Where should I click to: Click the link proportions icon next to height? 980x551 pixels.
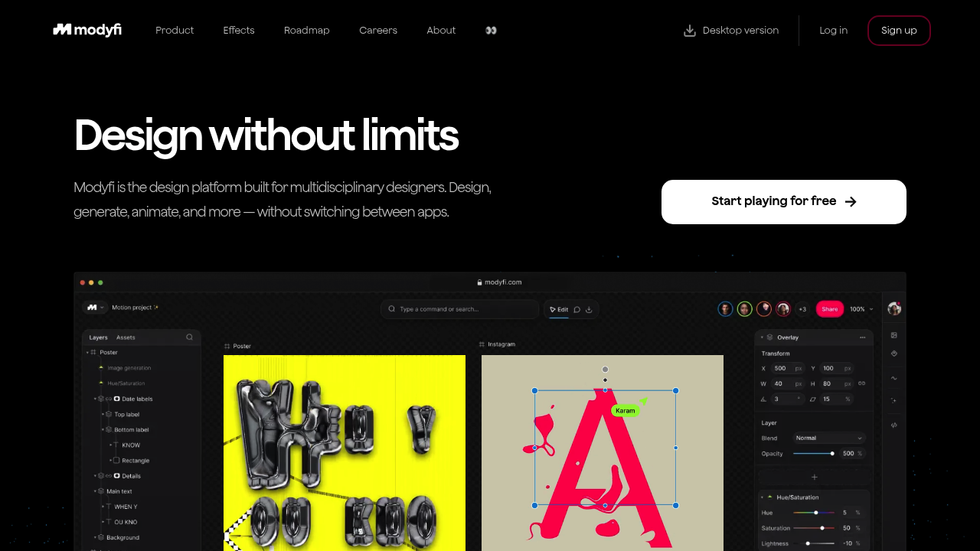coord(861,383)
